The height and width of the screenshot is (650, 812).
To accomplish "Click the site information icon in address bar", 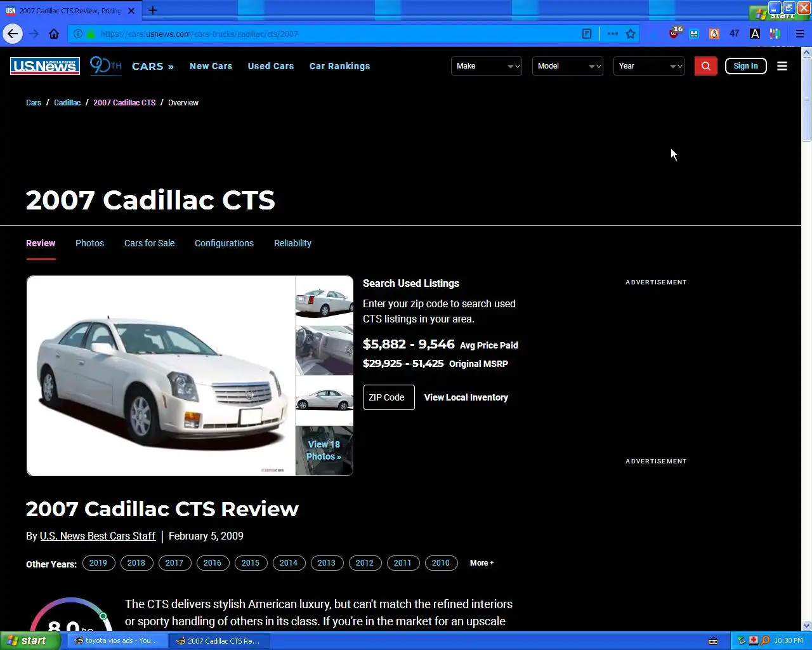I will coord(78,34).
